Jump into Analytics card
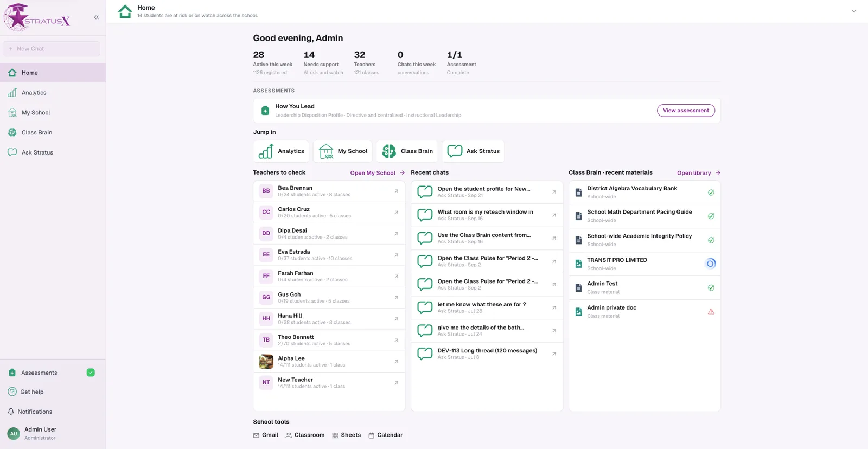The width and height of the screenshot is (868, 449). click(281, 151)
